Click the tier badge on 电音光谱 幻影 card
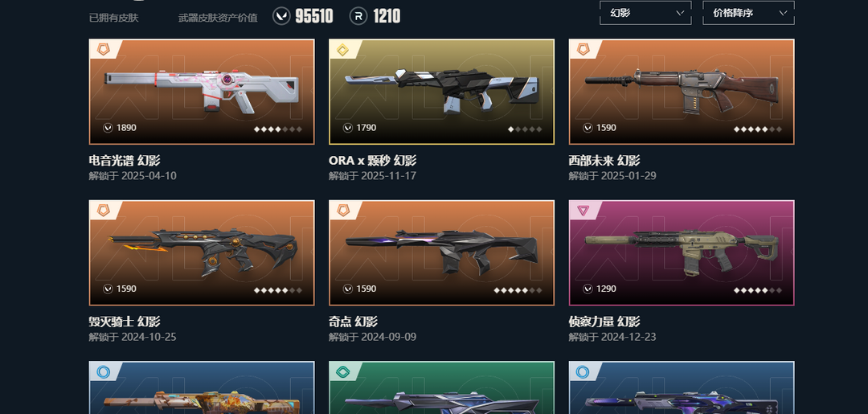This screenshot has height=414, width=868. pos(104,49)
